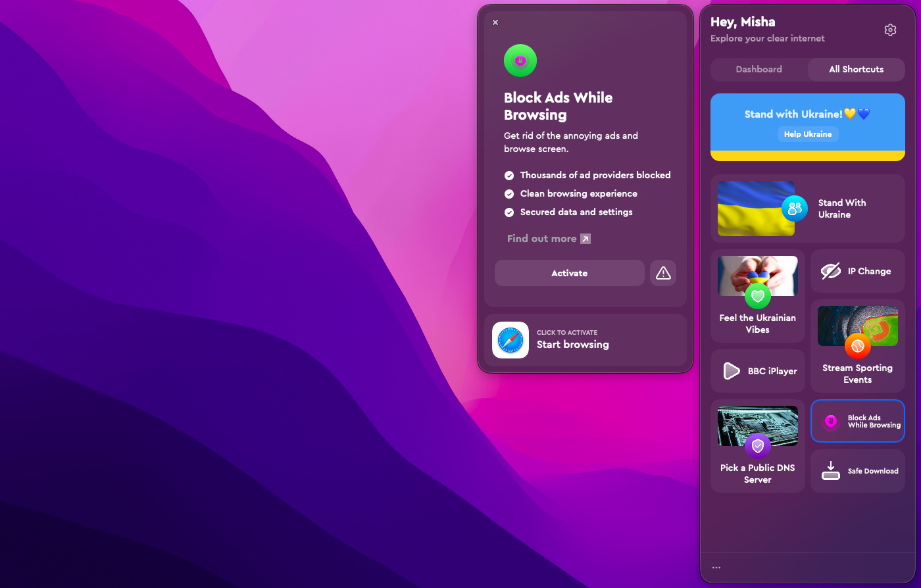Open the Stream Sporting Events shortcut
The width and height of the screenshot is (921, 588).
point(857,346)
